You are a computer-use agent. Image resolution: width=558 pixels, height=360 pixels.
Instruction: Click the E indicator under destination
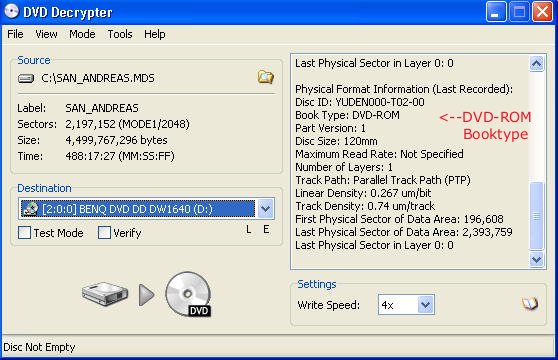pyautogui.click(x=266, y=229)
